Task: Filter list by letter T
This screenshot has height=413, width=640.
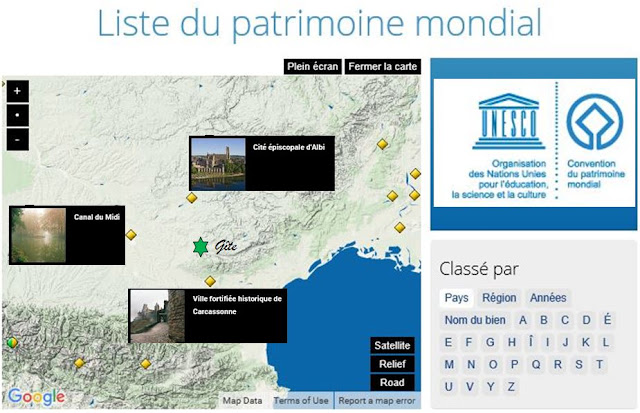Action: pyautogui.click(x=599, y=364)
